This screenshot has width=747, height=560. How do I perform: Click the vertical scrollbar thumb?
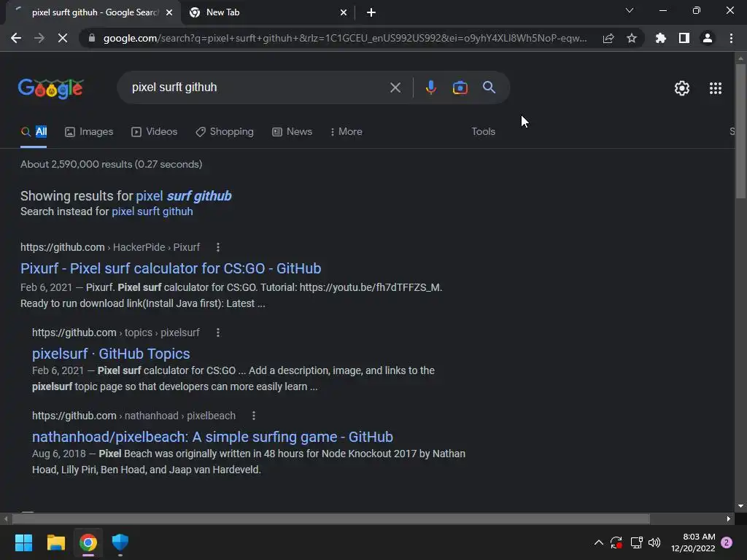(740, 131)
